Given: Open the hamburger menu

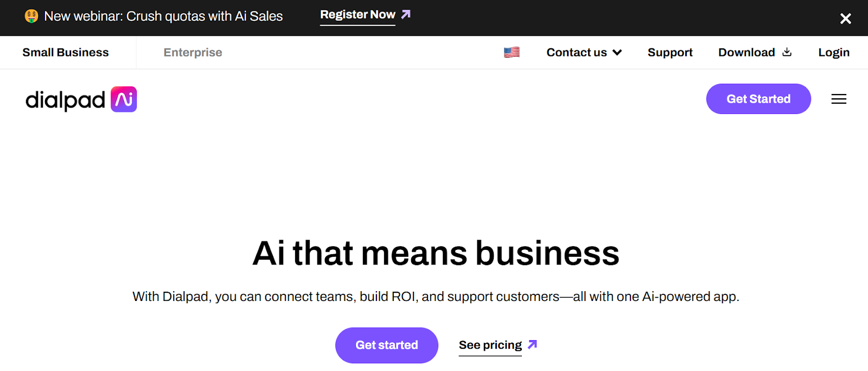Looking at the screenshot, I should (x=839, y=99).
